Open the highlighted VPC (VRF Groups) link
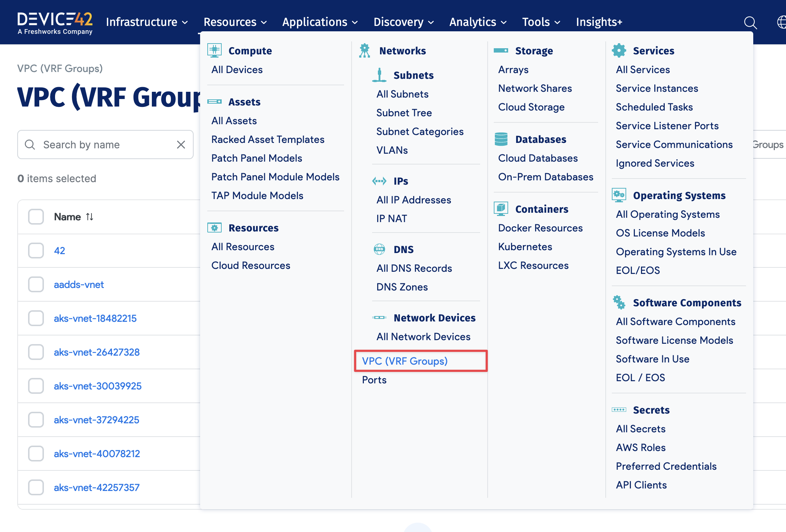Screen dimensions: 786x532 [x=405, y=361]
